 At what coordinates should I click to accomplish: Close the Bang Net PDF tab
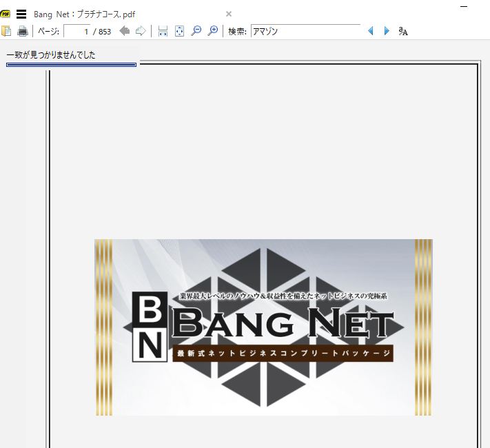click(x=229, y=14)
